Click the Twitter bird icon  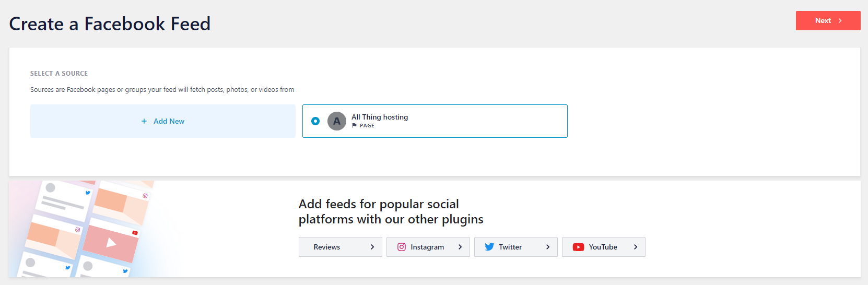pyautogui.click(x=489, y=247)
